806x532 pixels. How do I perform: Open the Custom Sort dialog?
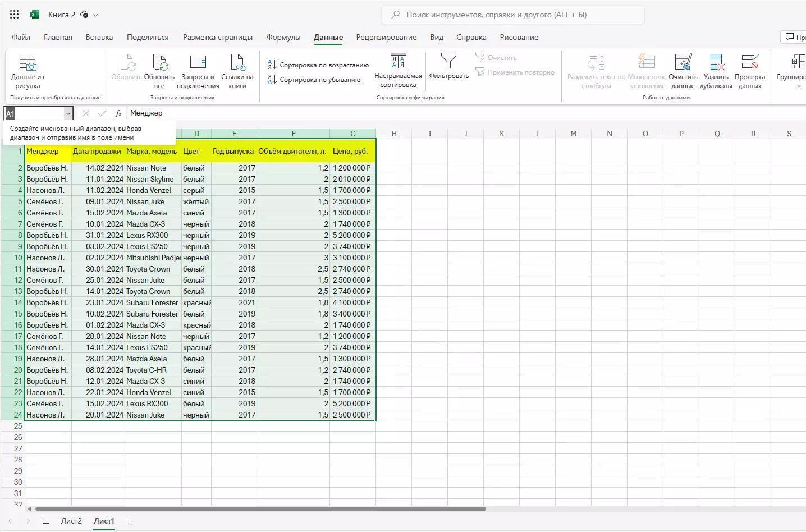pyautogui.click(x=398, y=62)
